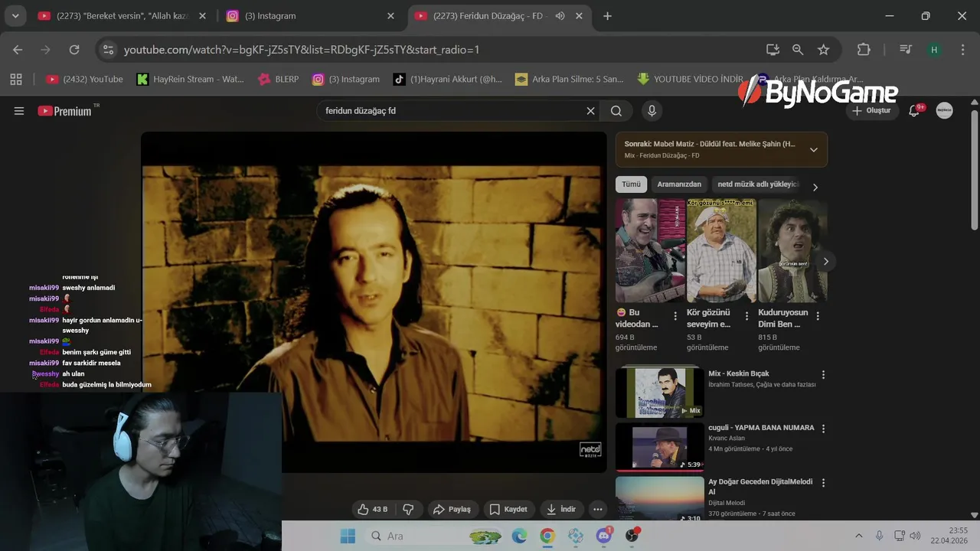The height and width of the screenshot is (551, 980).
Task: Reload the page with refresh icon
Action: [74, 50]
